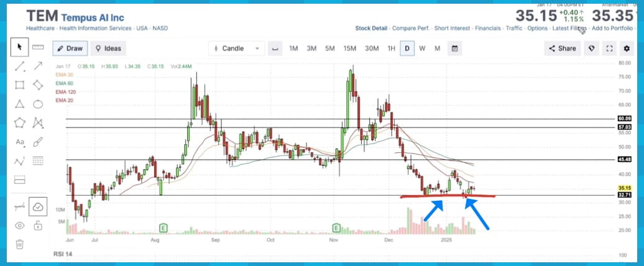Click the August earnings E marker
The width and height of the screenshot is (644, 266).
pos(163,228)
